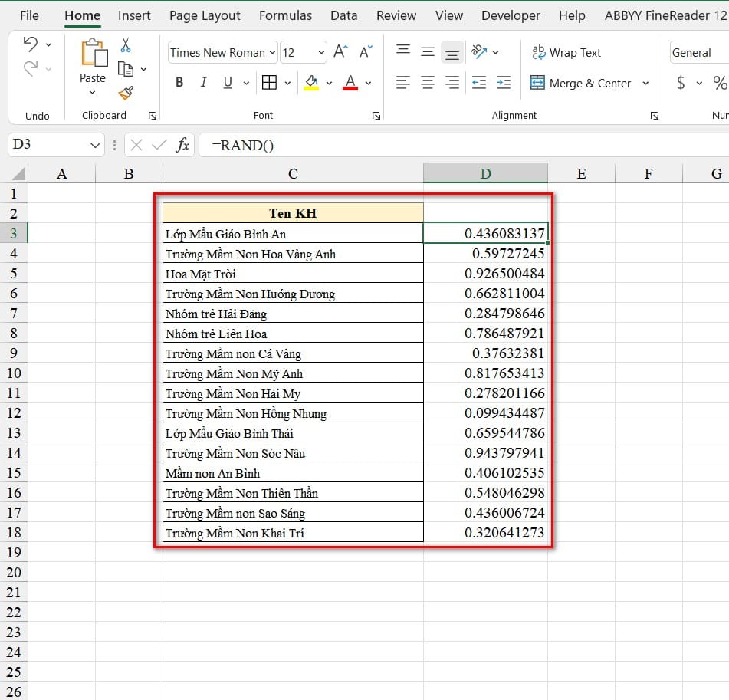The width and height of the screenshot is (729, 700).
Task: Open the Page Layout tab
Action: pos(205,15)
